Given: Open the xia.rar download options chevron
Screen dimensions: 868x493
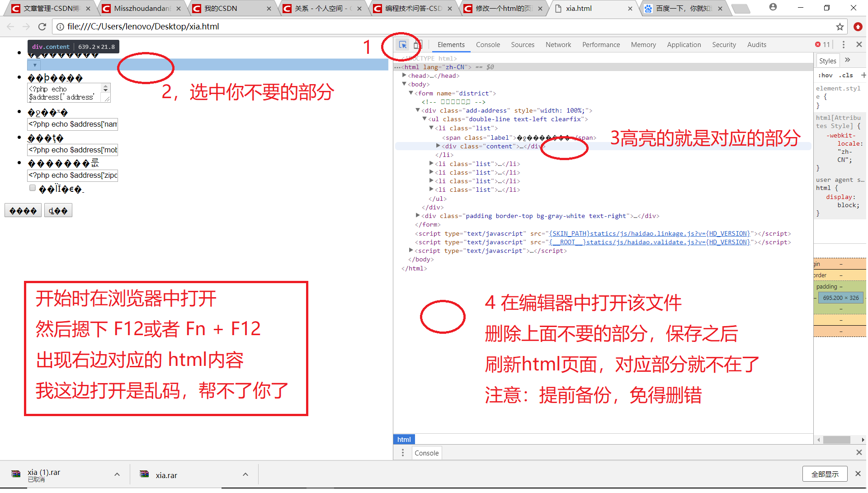Looking at the screenshot, I should 245,474.
